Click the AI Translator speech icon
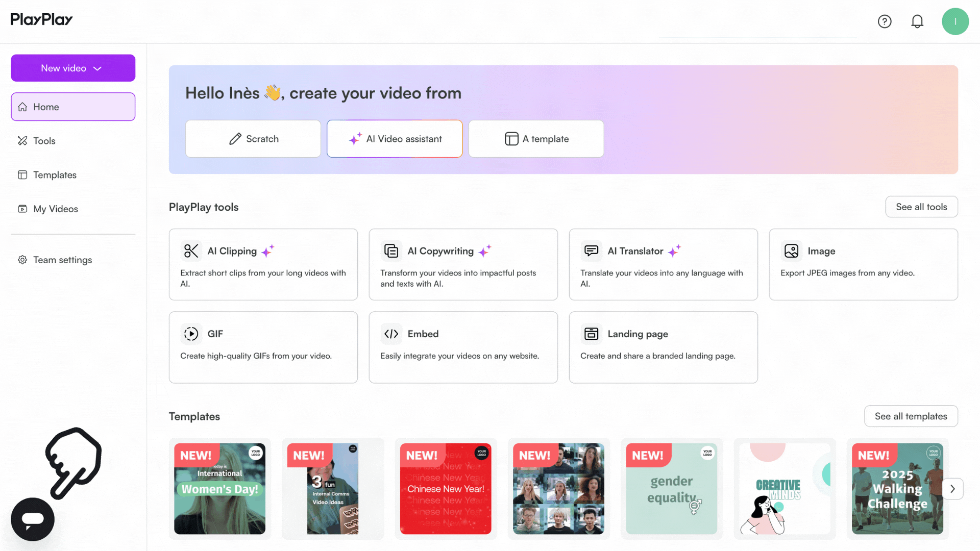 [x=591, y=251]
